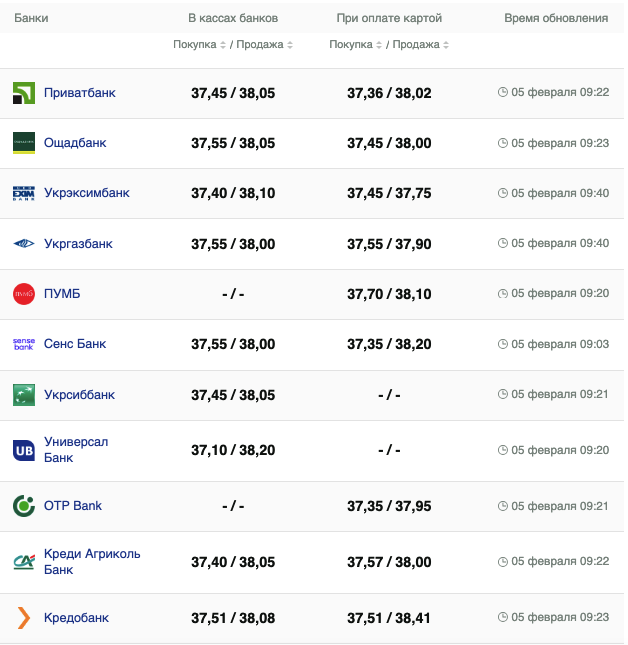Screen dimensions: 628x645
Task: Open the Кредобанк bank link
Action: click(x=76, y=618)
